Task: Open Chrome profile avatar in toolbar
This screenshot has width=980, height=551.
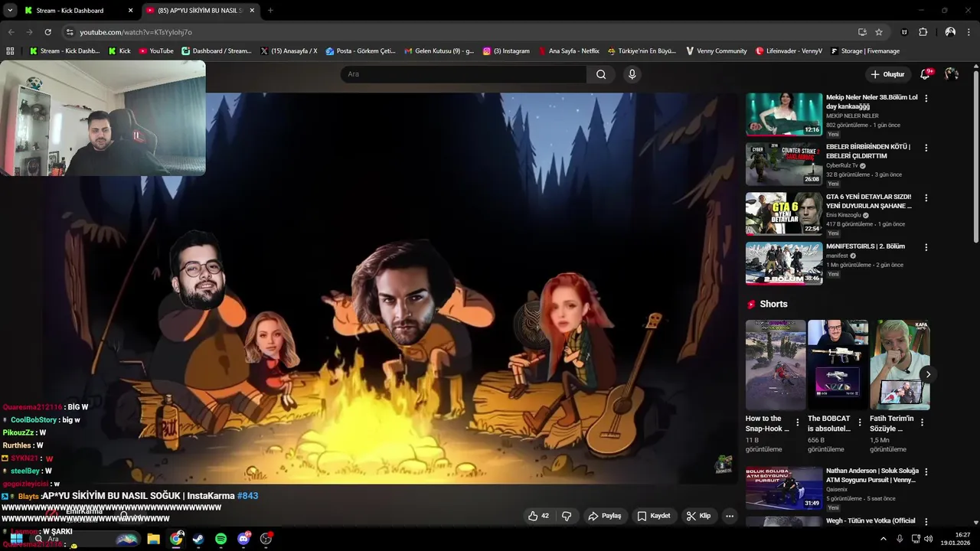Action: [x=950, y=32]
